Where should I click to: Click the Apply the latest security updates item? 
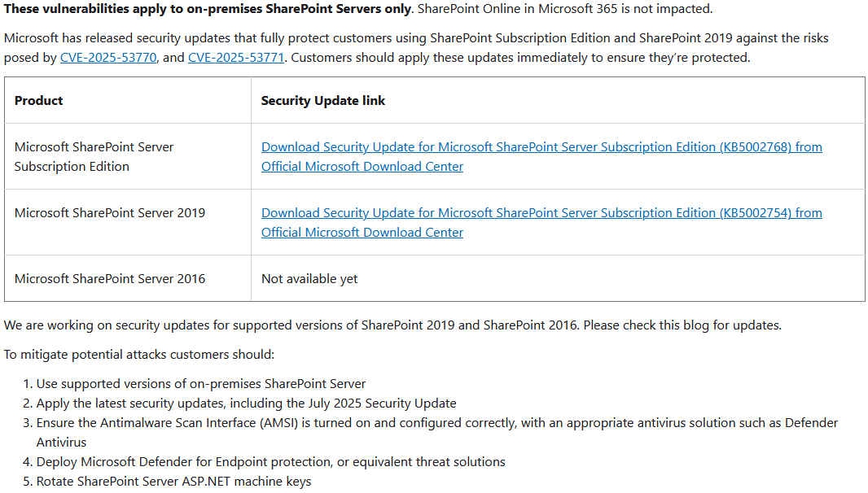click(x=246, y=404)
